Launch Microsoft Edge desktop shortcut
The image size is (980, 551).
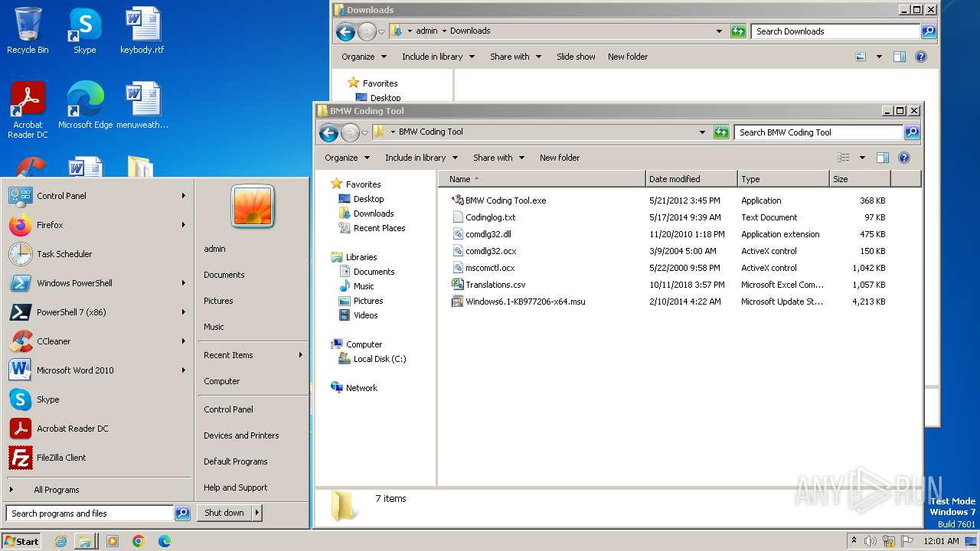tap(85, 106)
